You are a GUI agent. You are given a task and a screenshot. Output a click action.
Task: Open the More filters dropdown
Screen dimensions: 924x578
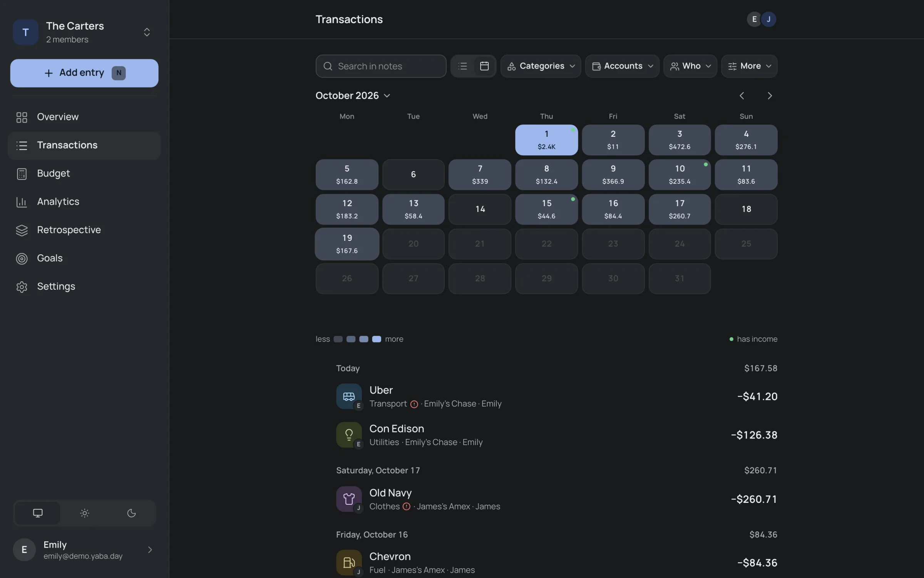tap(749, 66)
